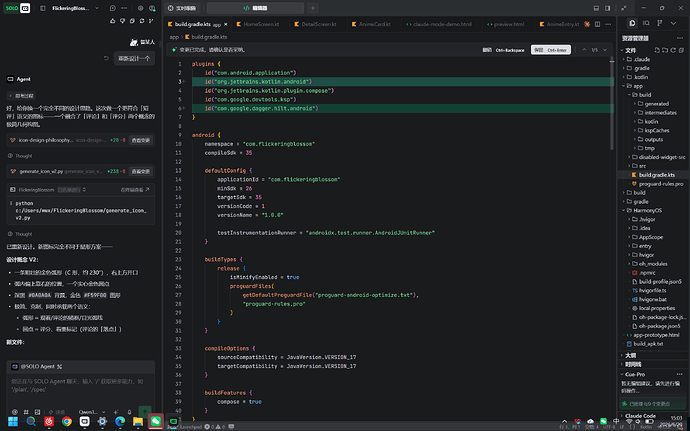Click the new folder icon in the file explorer header

click(665, 50)
